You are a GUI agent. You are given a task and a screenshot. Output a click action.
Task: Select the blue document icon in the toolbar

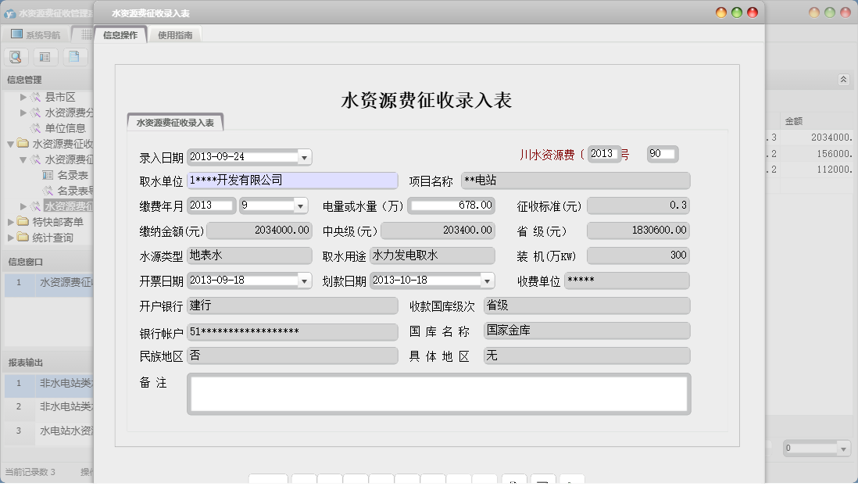coord(74,56)
